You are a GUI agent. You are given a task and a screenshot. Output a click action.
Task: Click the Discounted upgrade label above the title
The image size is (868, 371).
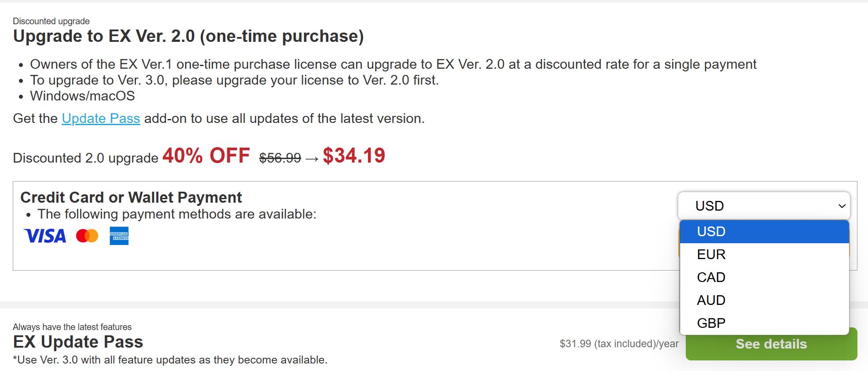(51, 21)
